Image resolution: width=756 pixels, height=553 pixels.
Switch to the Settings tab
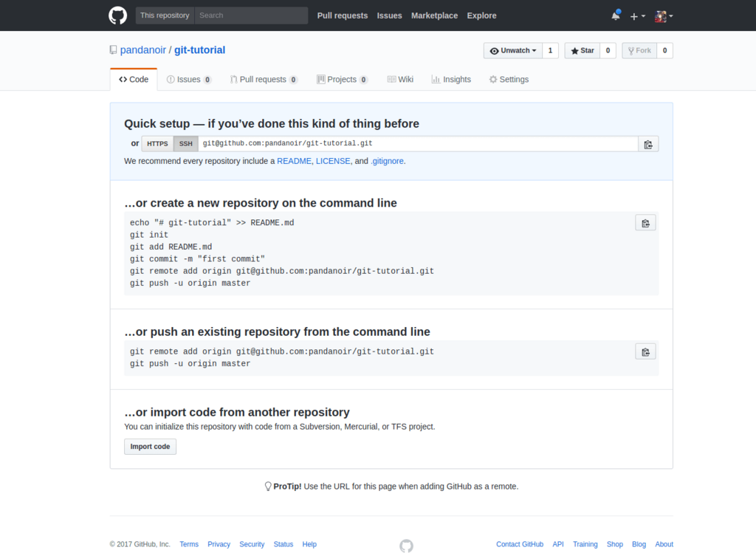(x=509, y=80)
